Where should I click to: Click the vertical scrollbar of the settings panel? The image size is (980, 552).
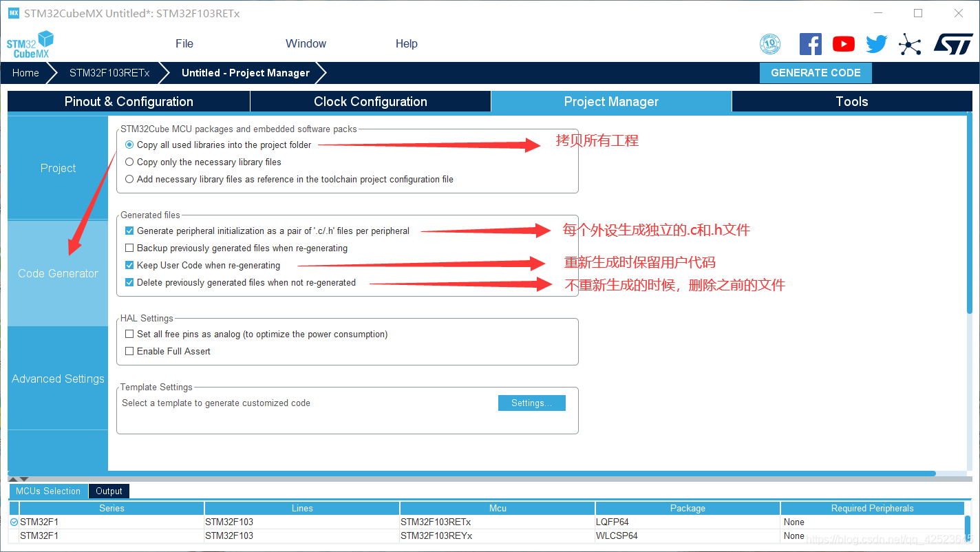click(969, 213)
